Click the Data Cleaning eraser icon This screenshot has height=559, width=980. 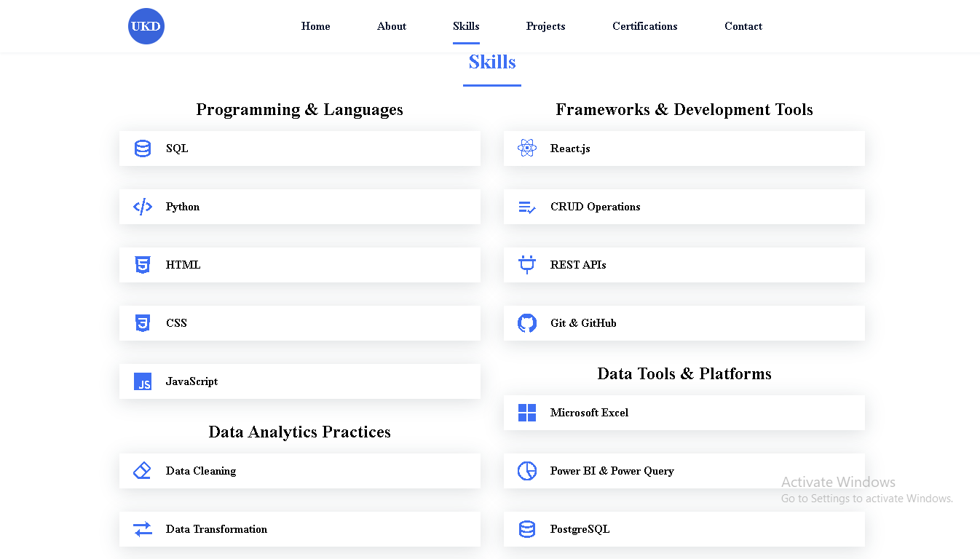pos(143,471)
